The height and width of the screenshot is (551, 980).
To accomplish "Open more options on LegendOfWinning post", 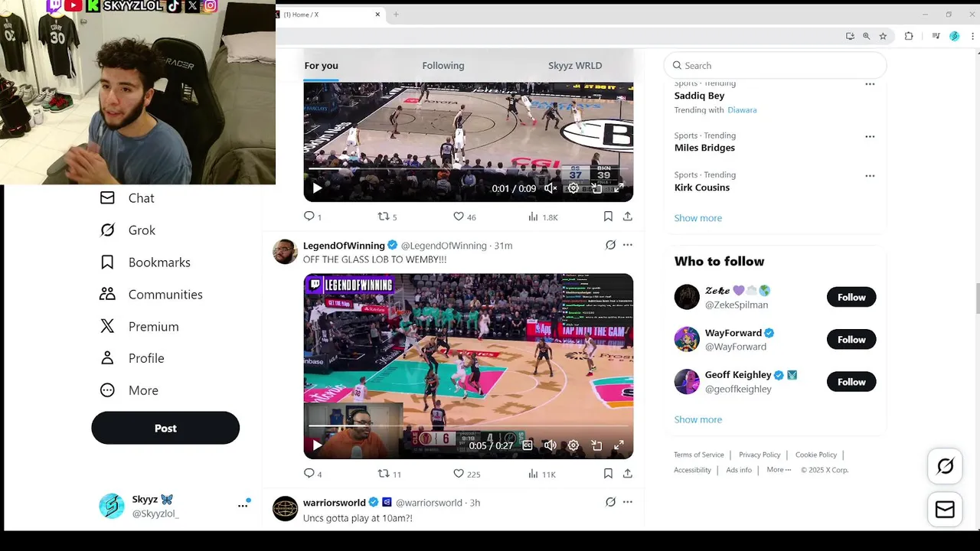I will (x=628, y=246).
